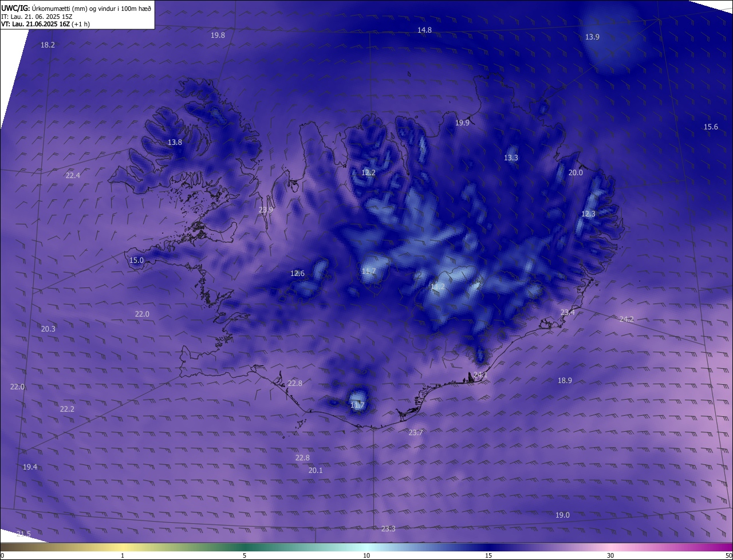Click the 19.8 value label
Image resolution: width=733 pixels, height=560 pixels.
click(218, 35)
